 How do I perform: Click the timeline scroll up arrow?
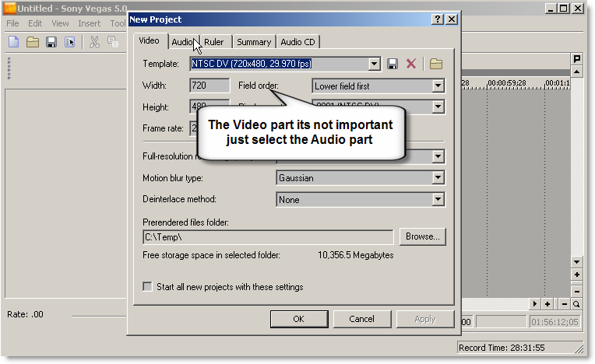[577, 72]
